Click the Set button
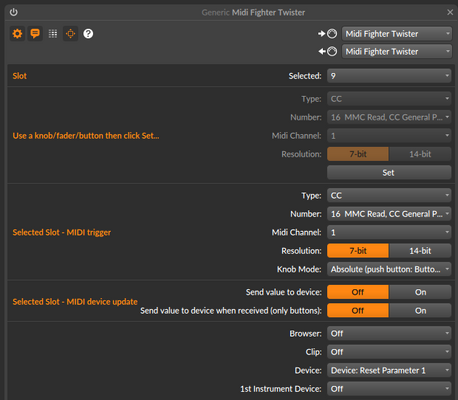The image size is (458, 400). 389,173
